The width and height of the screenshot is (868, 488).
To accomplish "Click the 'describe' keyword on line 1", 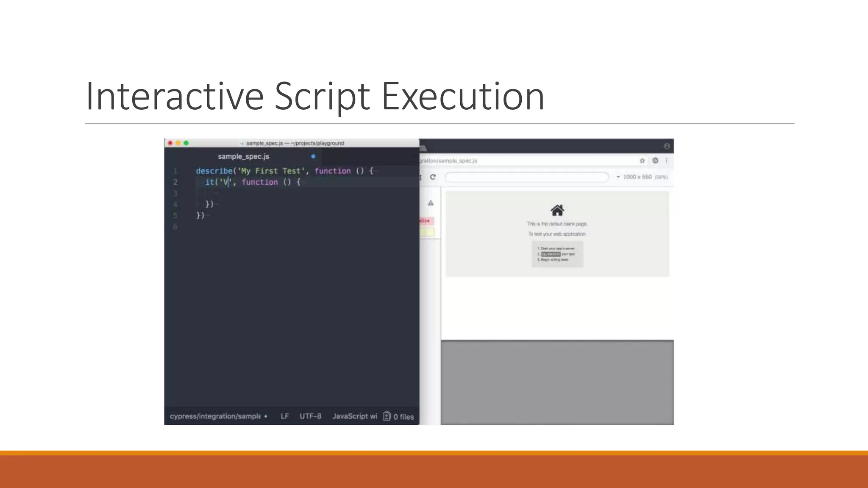I will click(214, 171).
